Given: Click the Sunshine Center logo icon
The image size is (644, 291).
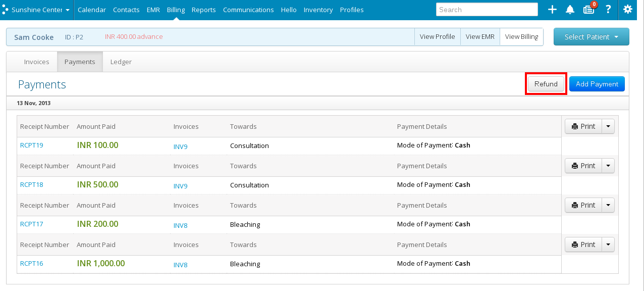Looking at the screenshot, I should 5,10.
